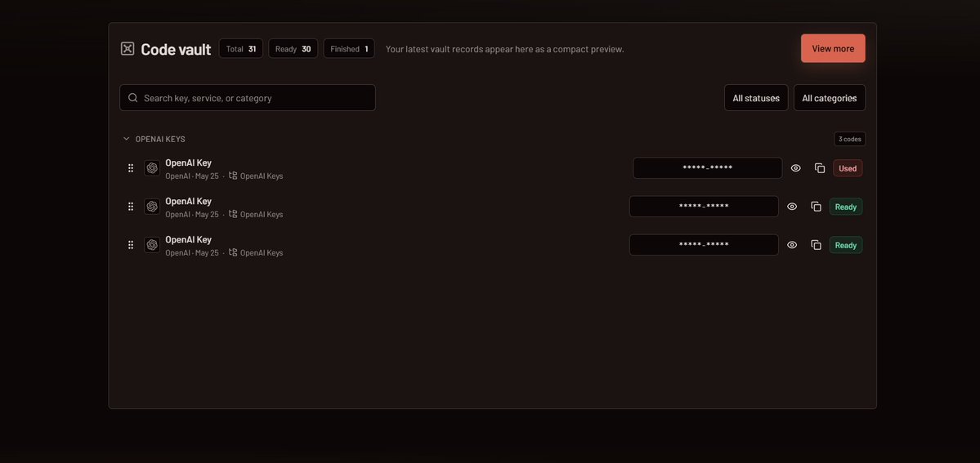Click the 3 codes count badge
The width and height of the screenshot is (980, 463).
click(x=849, y=139)
